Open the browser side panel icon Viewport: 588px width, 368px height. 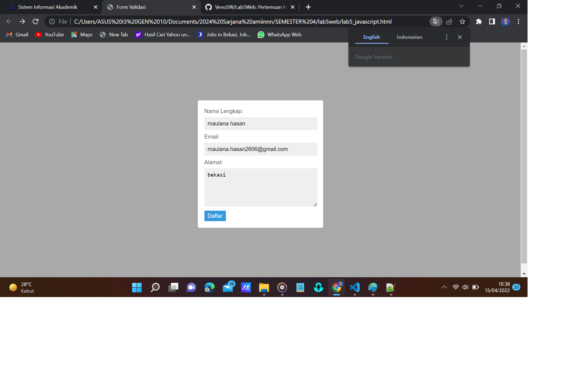[492, 21]
